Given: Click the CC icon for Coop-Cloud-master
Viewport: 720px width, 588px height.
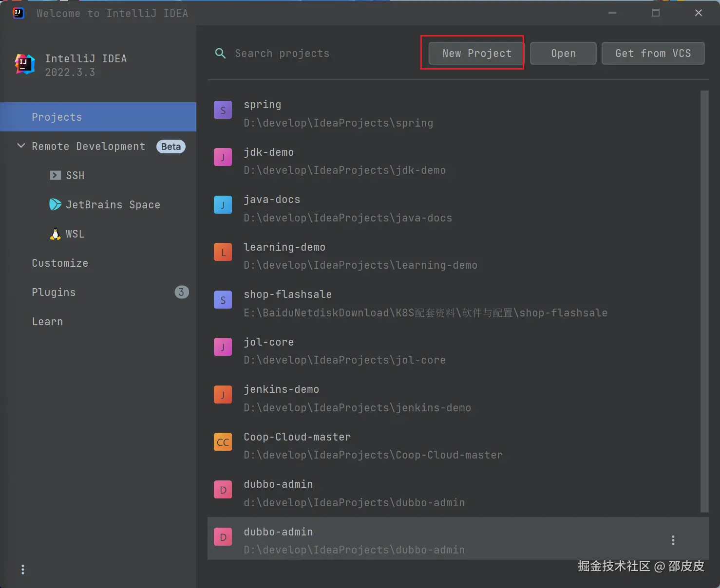Looking at the screenshot, I should coord(223,442).
